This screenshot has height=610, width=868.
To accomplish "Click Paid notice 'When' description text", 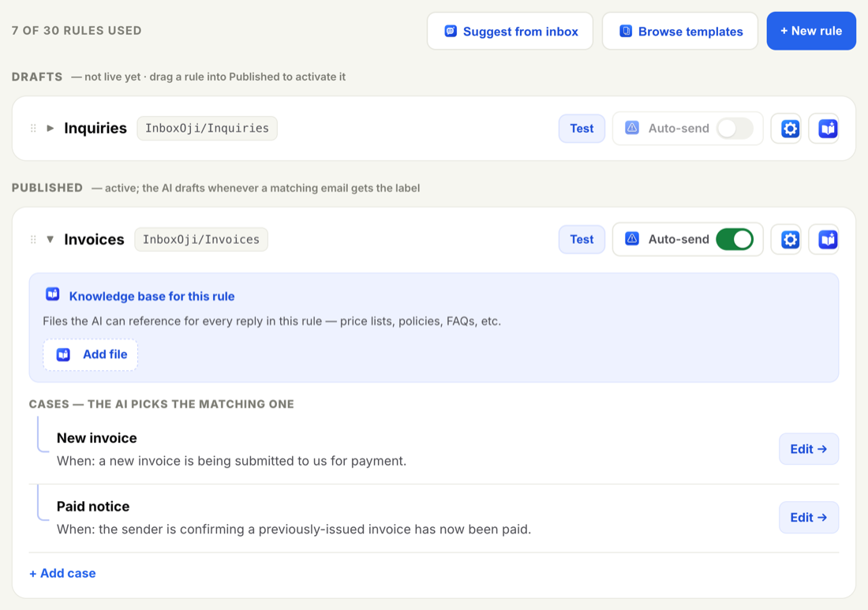I will [294, 530].
